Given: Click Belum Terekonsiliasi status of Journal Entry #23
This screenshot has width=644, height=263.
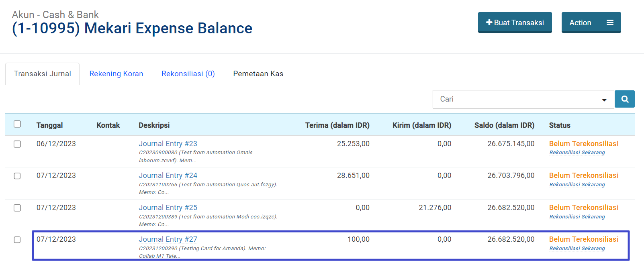Looking at the screenshot, I should [x=583, y=144].
